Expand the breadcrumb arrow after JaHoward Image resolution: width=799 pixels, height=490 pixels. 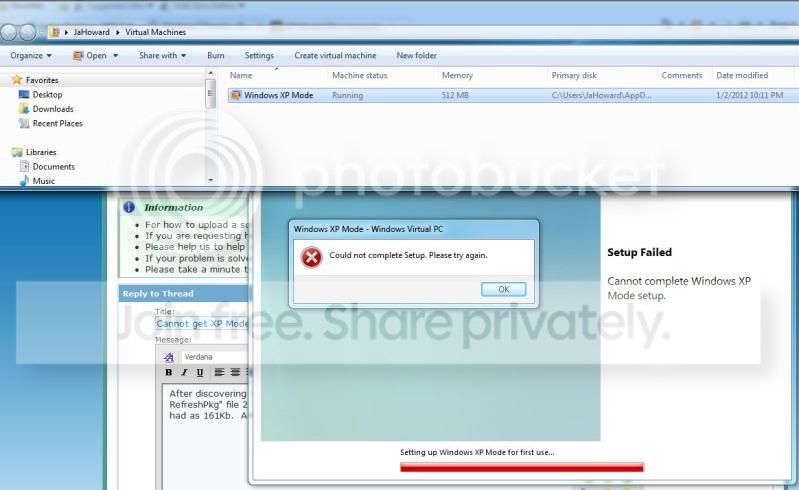click(x=118, y=32)
